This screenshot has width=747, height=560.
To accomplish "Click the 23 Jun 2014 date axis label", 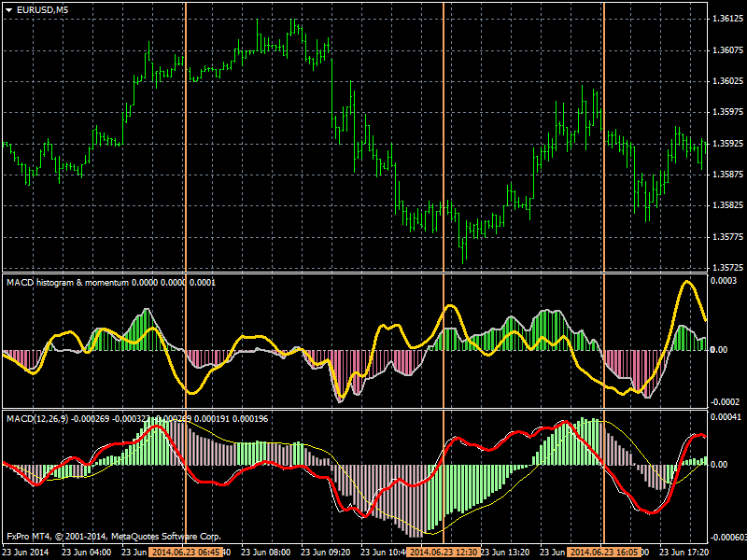I will [x=24, y=553].
